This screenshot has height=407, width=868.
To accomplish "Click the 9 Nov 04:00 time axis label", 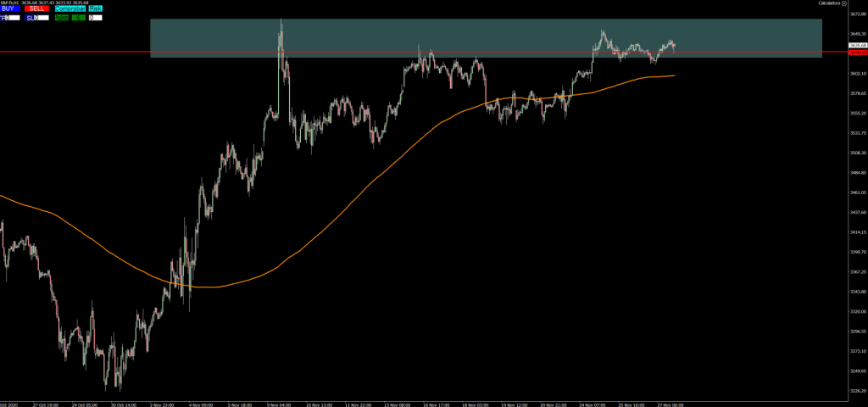I will (280, 404).
